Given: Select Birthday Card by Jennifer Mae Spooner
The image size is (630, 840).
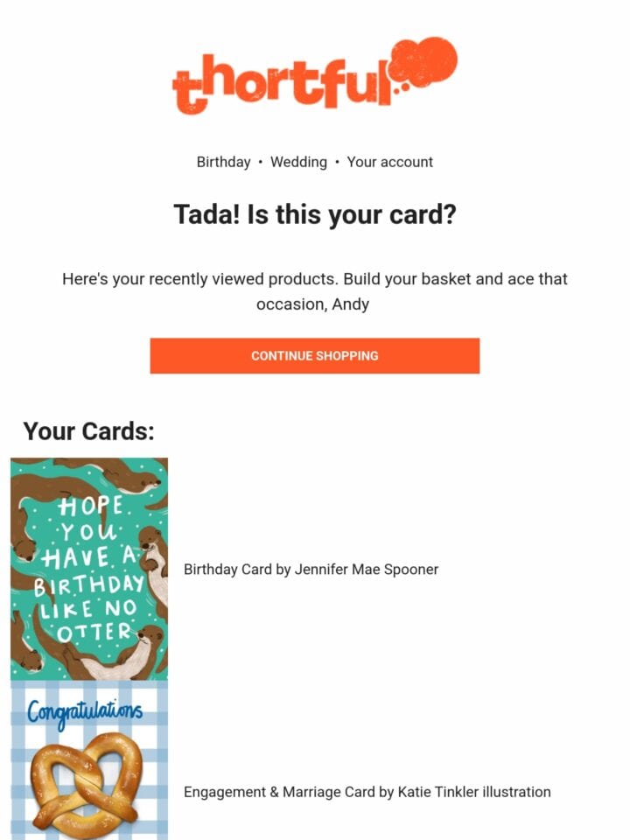Looking at the screenshot, I should click(x=311, y=569).
